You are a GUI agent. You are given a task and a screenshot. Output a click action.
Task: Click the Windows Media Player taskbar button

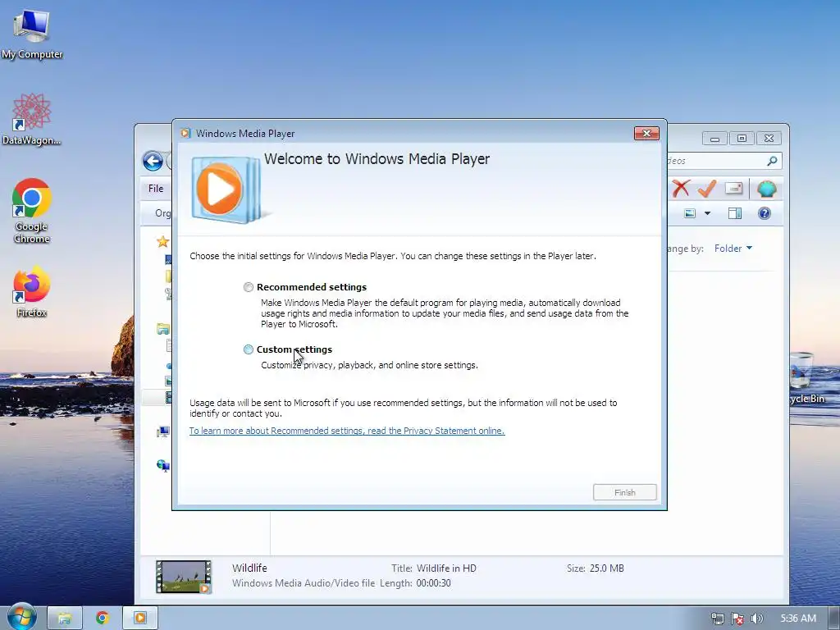tap(139, 618)
